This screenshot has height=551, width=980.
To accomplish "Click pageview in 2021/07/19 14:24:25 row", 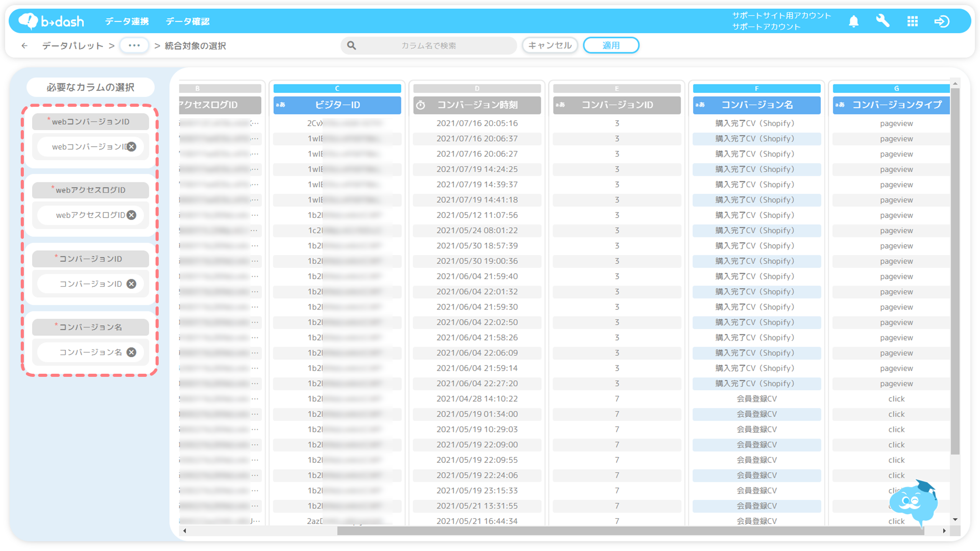I will (x=896, y=169).
